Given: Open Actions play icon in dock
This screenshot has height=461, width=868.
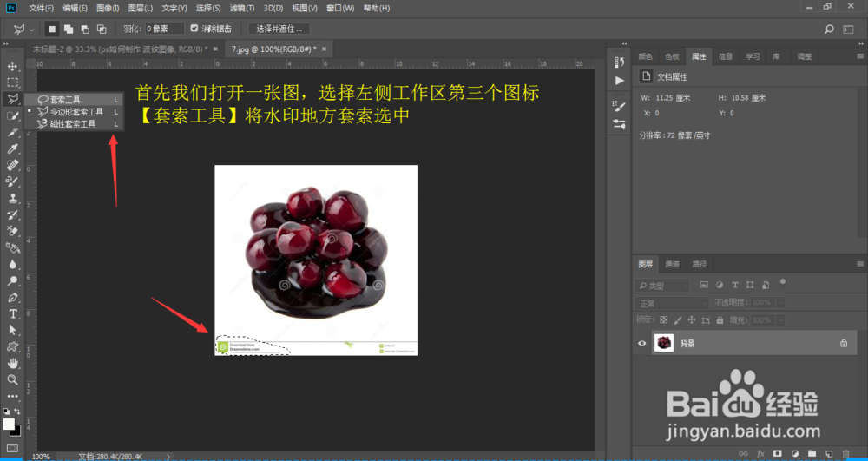Looking at the screenshot, I should 620,80.
